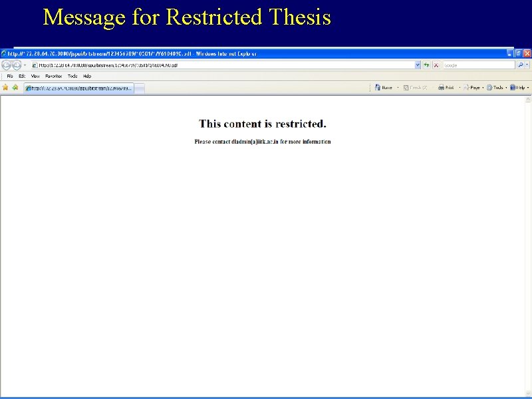Open the recent pages dropdown beside navigation arrows
Image resolution: width=532 pixels, height=399 pixels.
(25, 65)
